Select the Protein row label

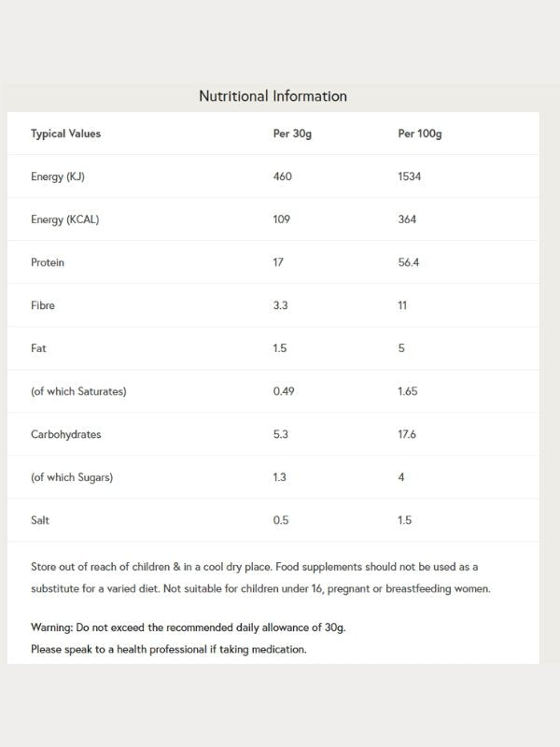pos(48,262)
